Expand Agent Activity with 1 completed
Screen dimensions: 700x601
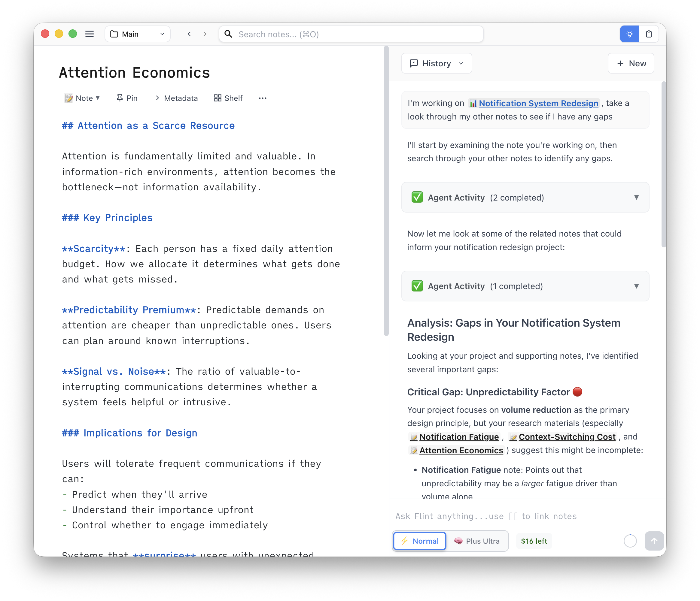point(525,286)
